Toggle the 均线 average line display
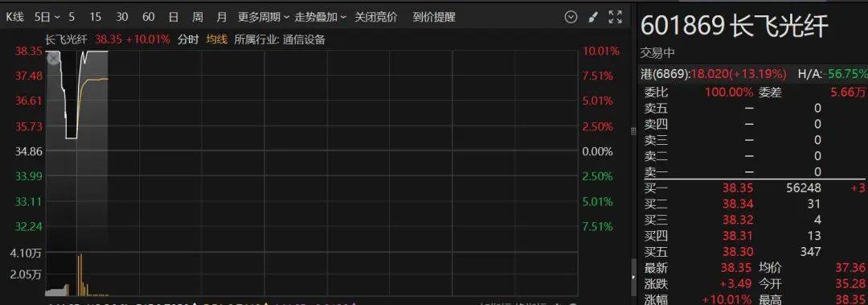 (216, 40)
